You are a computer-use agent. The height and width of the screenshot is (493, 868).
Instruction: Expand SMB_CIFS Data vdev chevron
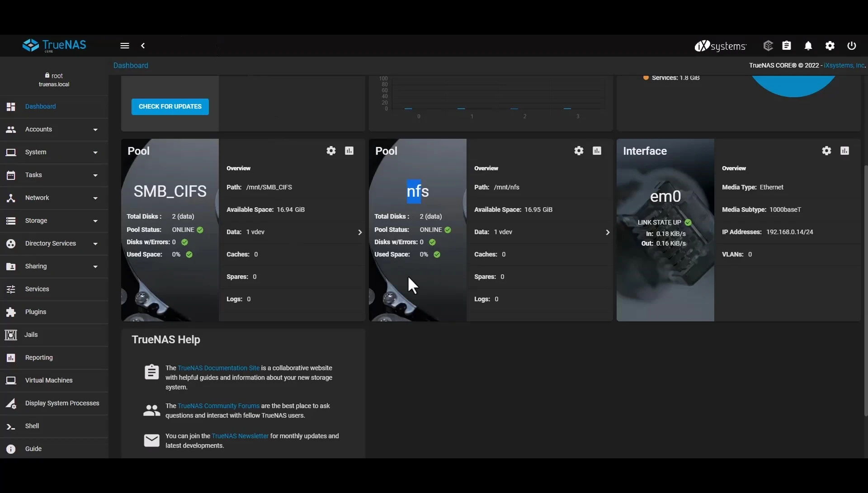coord(360,232)
